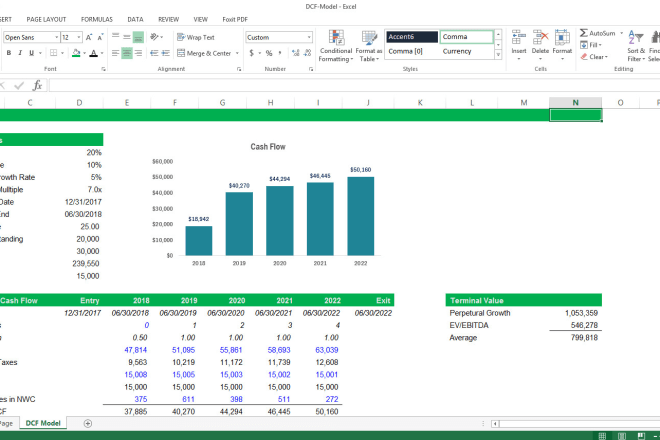Apply Percent Style
660x440 pixels.
pos(269,53)
